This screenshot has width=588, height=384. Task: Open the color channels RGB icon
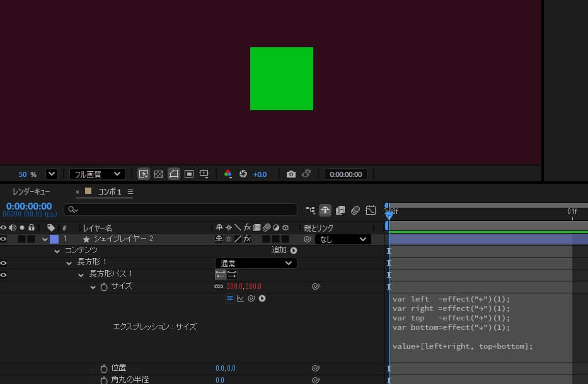coord(228,174)
